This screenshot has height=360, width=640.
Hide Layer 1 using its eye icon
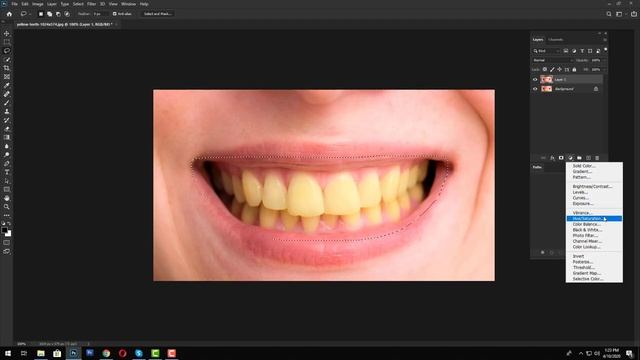[535, 80]
